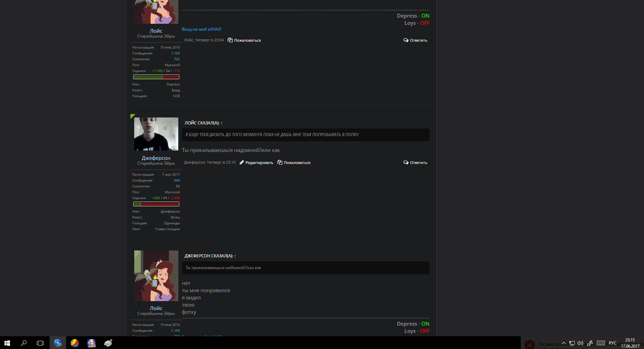Image resolution: width=644 pixels, height=349 pixels.
Task: Click Джеферсон ratings bar
Action: click(x=156, y=204)
